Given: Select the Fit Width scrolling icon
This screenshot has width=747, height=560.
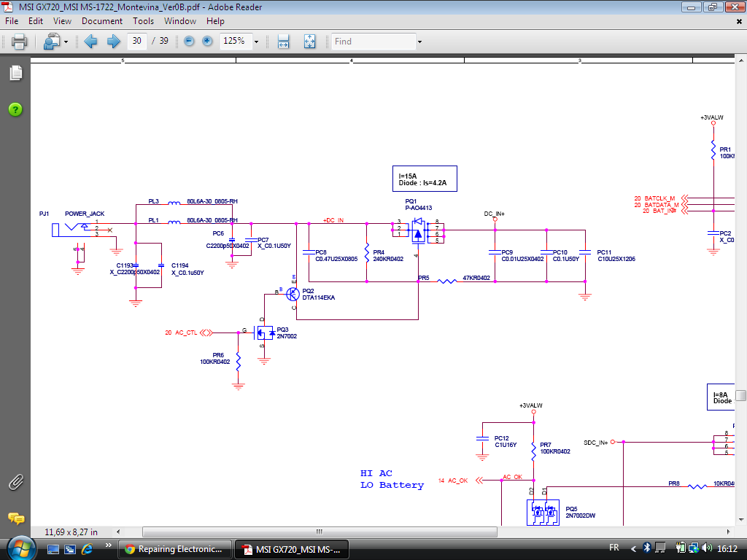Looking at the screenshot, I should click(284, 42).
